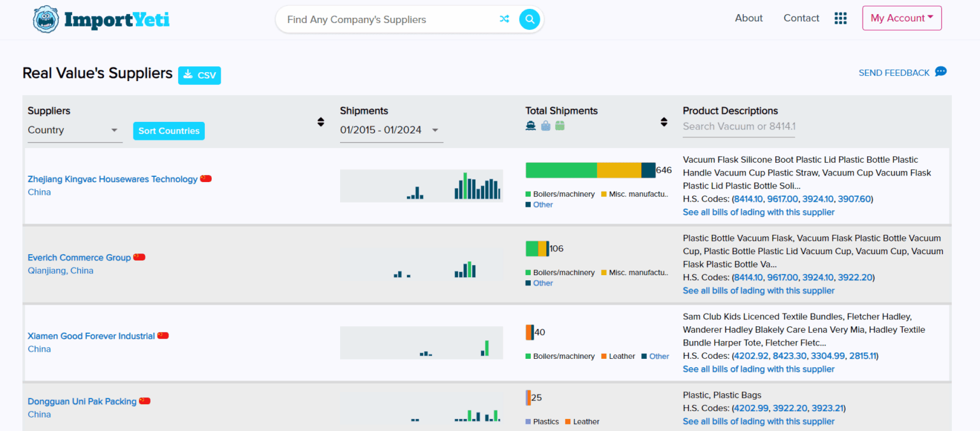Click the blue magnifying glass search icon
This screenshot has width=980, height=431.
pyautogui.click(x=530, y=19)
